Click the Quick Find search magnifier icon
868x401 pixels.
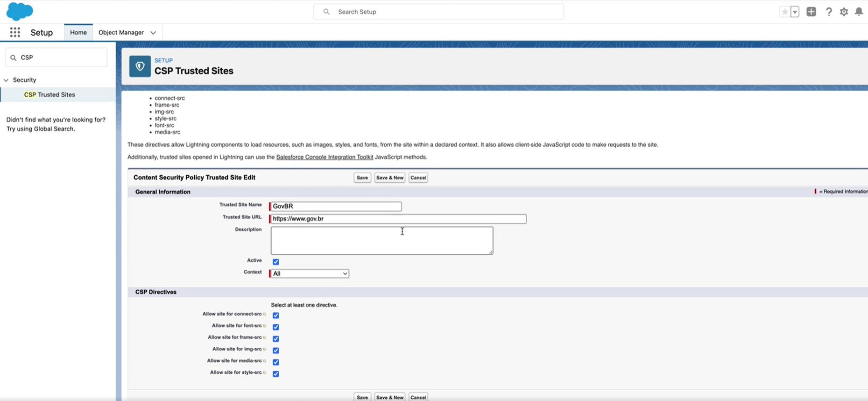(13, 57)
